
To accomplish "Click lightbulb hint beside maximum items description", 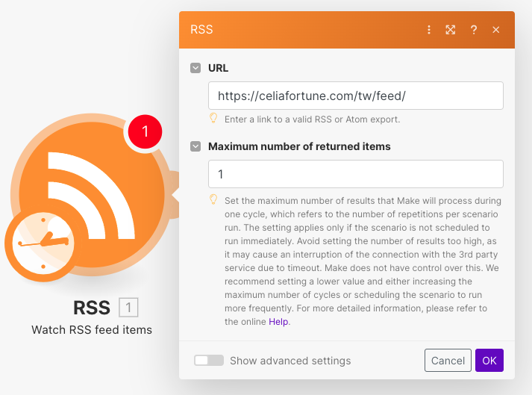I will pos(213,199).
